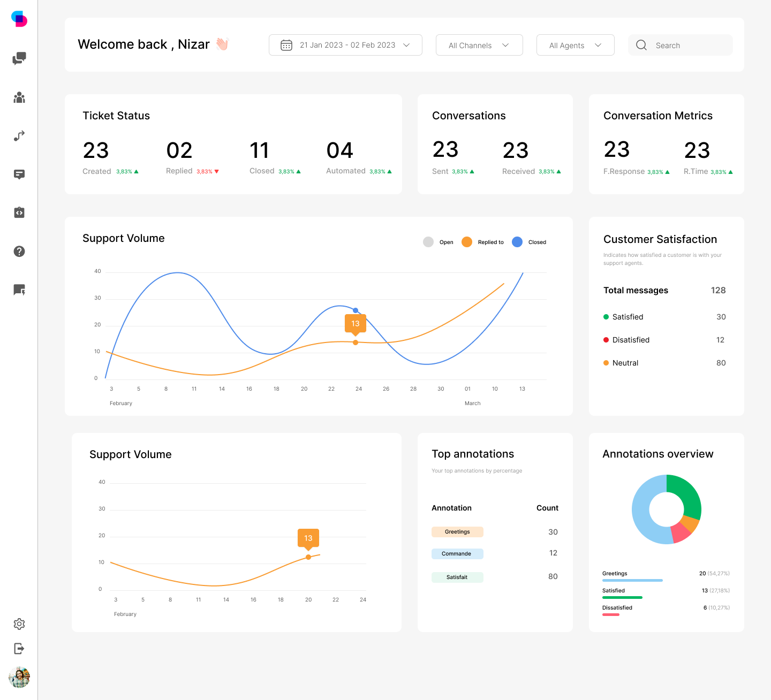Open the automation workflows icon in sidebar
Viewport: 771px width, 700px height.
(x=19, y=136)
